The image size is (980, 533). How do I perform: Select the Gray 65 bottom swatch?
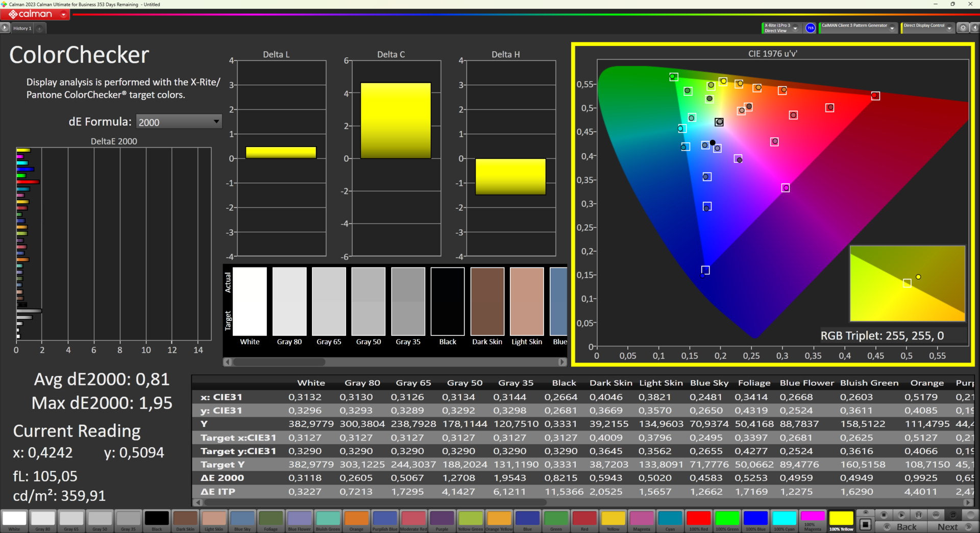tap(71, 521)
